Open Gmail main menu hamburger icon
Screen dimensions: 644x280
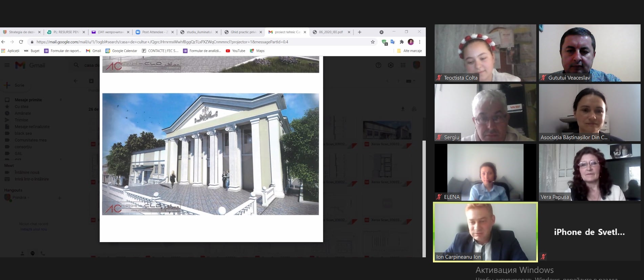click(x=7, y=65)
